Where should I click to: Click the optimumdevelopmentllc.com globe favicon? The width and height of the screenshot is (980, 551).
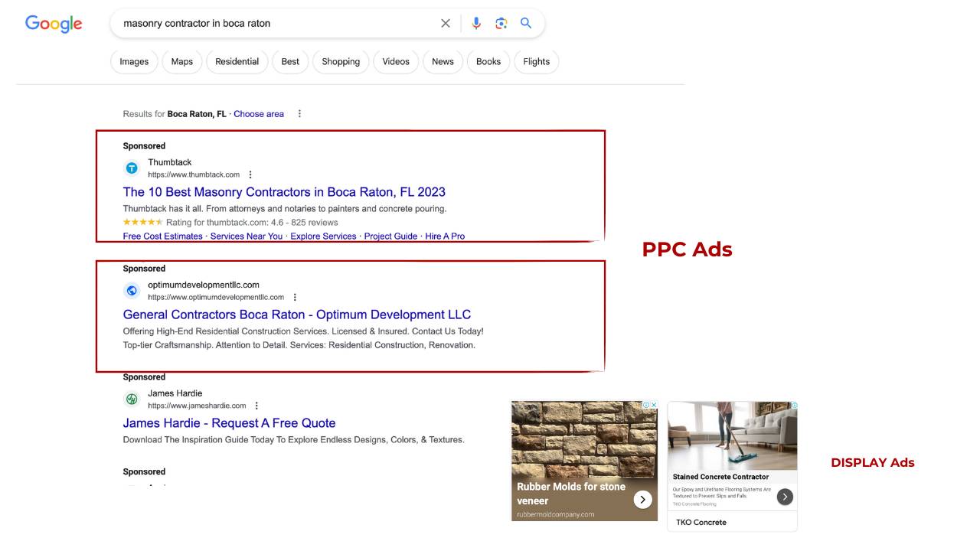(x=132, y=291)
